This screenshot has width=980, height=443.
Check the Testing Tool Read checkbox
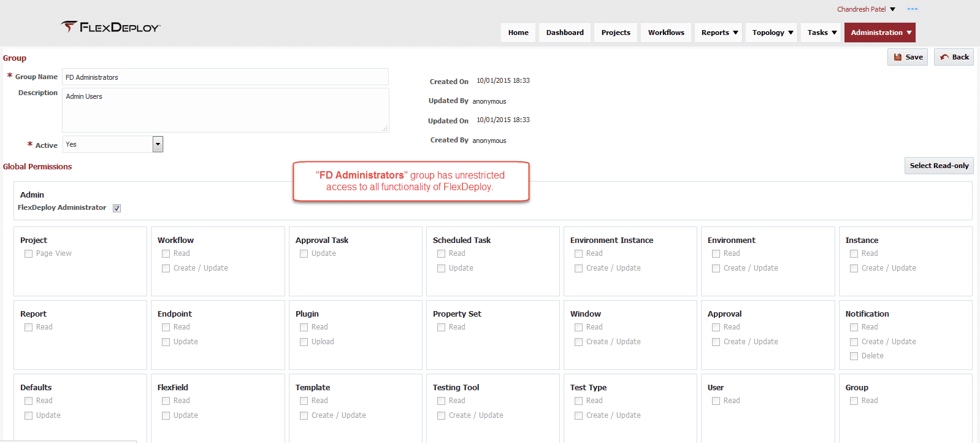pos(441,401)
